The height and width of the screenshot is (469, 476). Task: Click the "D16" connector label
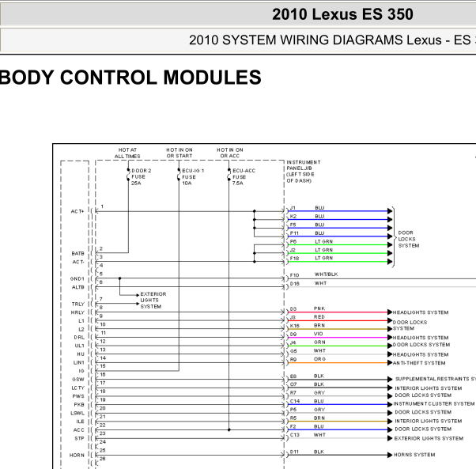click(x=294, y=283)
